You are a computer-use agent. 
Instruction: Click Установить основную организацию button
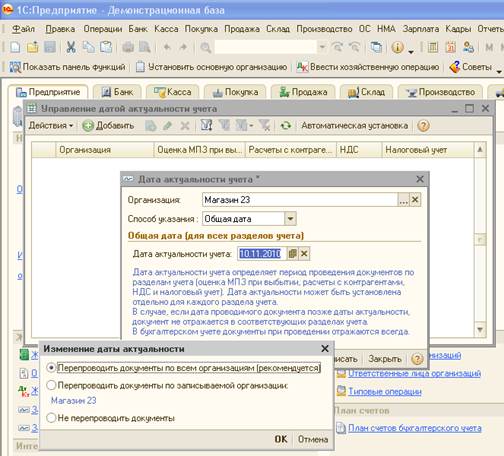pos(212,67)
